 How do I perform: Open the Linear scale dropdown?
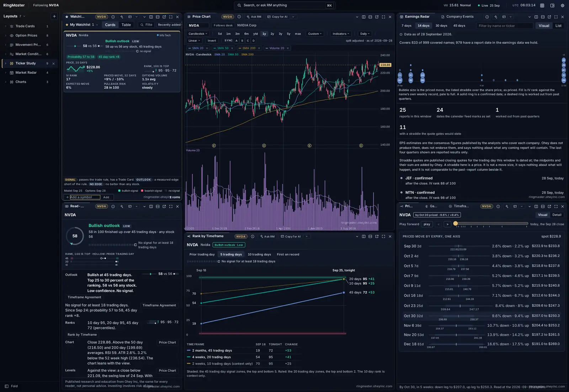click(x=194, y=41)
